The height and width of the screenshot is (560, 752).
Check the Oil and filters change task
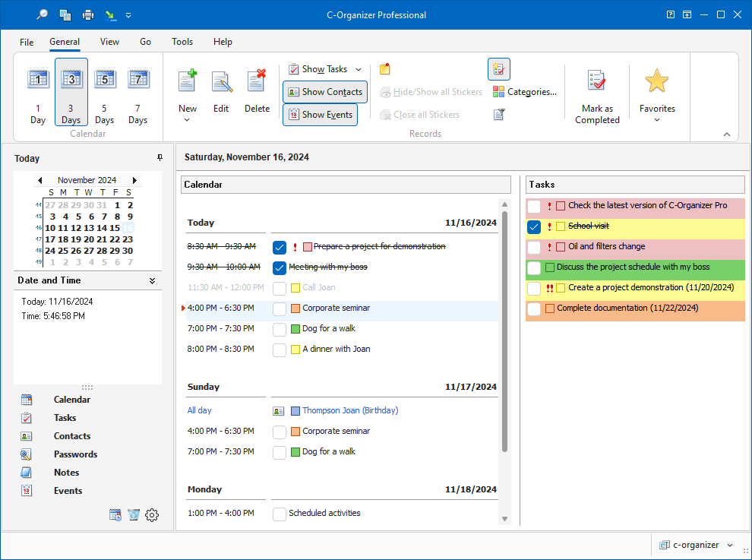(x=534, y=247)
